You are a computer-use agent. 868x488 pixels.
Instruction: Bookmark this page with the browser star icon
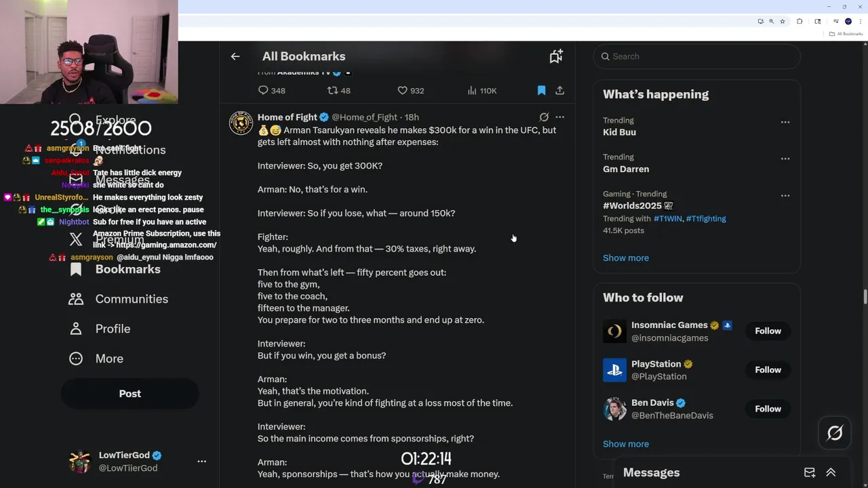click(783, 22)
